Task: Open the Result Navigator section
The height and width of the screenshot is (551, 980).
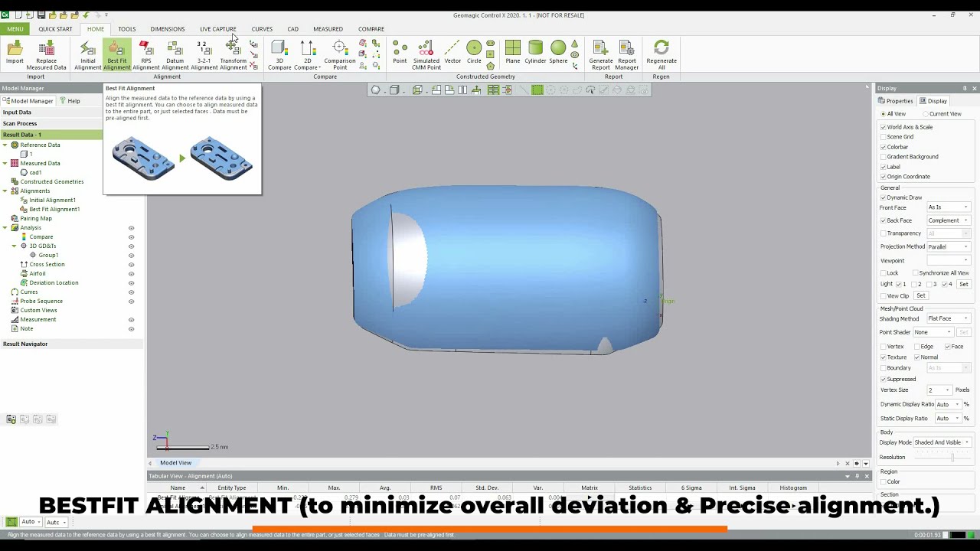Action: click(x=72, y=344)
